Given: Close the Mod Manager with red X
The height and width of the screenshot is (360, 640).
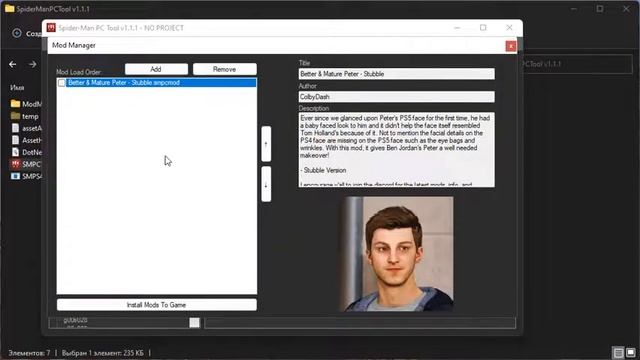Looking at the screenshot, I should (x=511, y=46).
